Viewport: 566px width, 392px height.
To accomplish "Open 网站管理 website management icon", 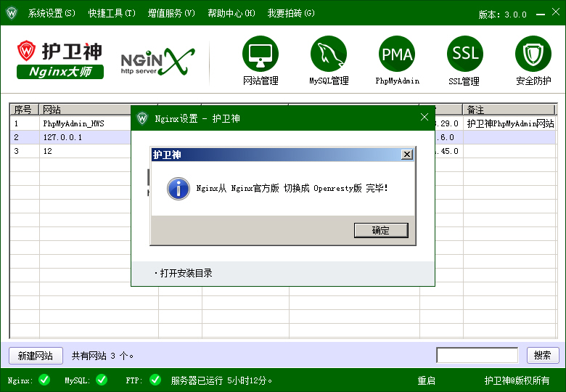I will tap(261, 54).
